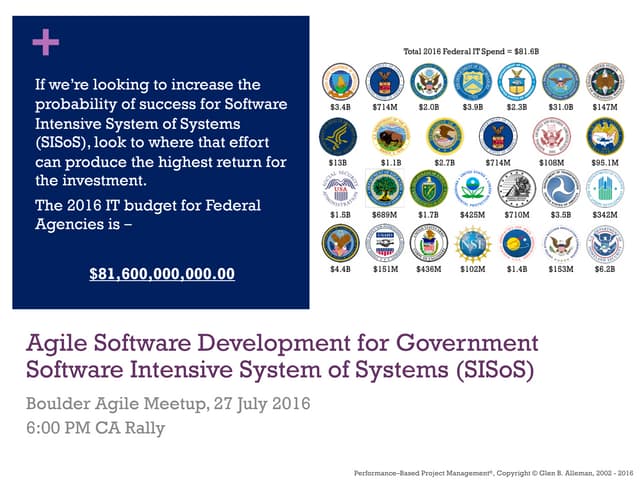Click the NSF gold starburst logo above $102M
This screenshot has height=480, width=640.
pyautogui.click(x=473, y=244)
